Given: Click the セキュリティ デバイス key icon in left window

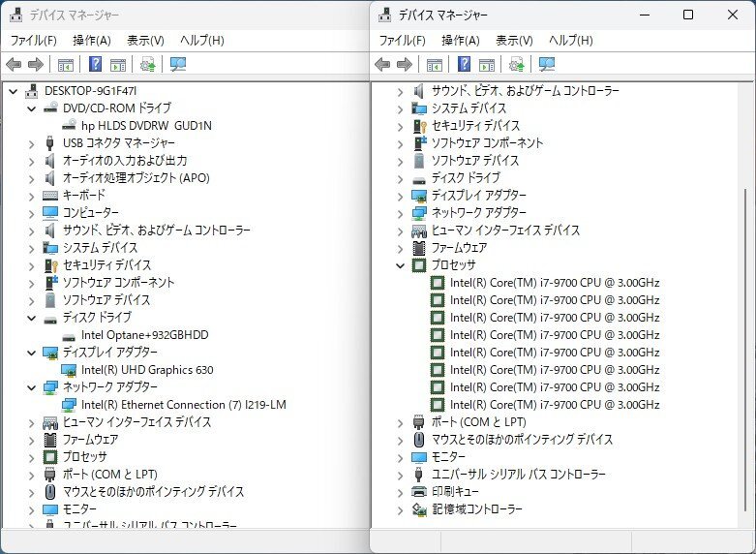Looking at the screenshot, I should (50, 265).
